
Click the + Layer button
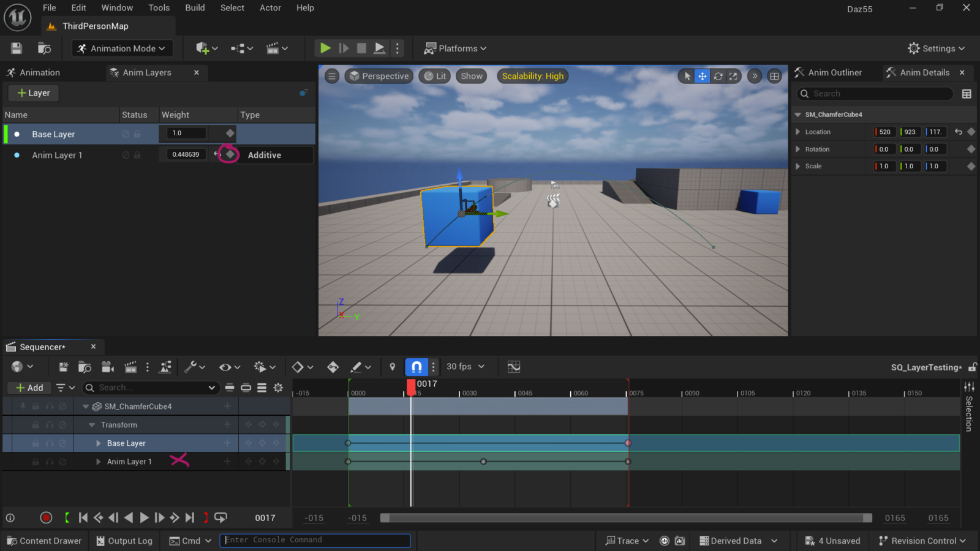pos(34,93)
